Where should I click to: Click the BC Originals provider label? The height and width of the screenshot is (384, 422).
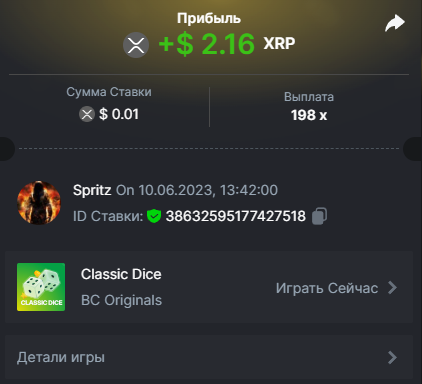[x=122, y=300]
